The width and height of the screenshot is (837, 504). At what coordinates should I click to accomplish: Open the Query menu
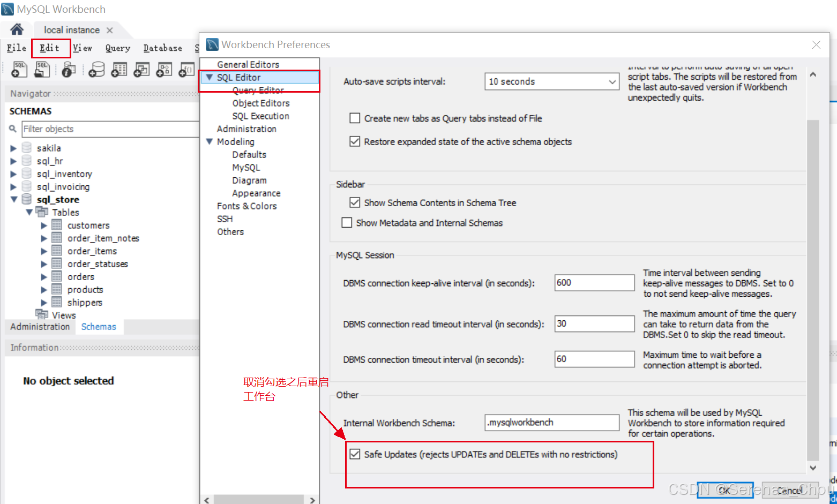coord(117,48)
